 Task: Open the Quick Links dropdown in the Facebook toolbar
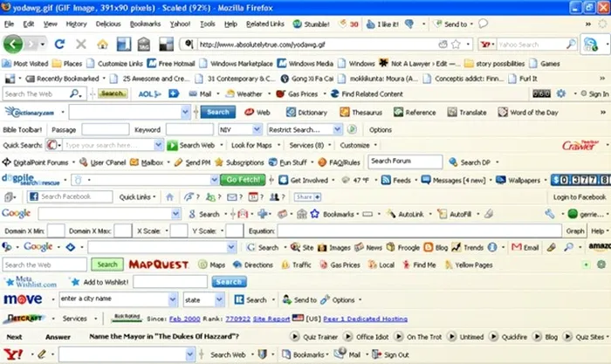(x=138, y=196)
